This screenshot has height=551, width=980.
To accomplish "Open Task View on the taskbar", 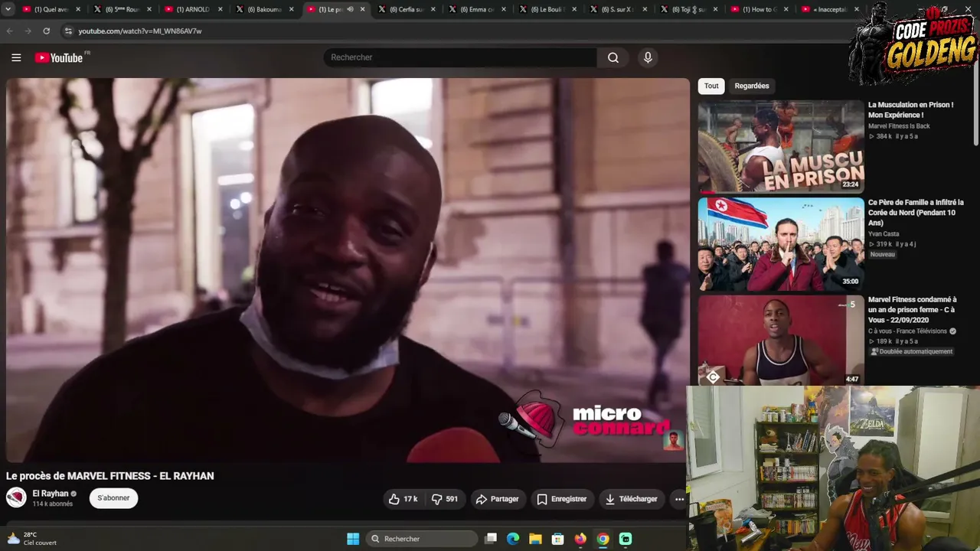I will [x=491, y=539].
